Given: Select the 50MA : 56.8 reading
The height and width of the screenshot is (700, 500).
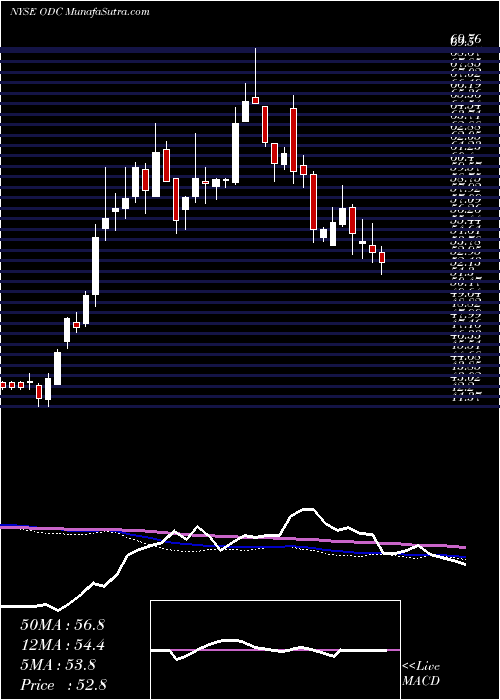Looking at the screenshot, I should pyautogui.click(x=62, y=625).
